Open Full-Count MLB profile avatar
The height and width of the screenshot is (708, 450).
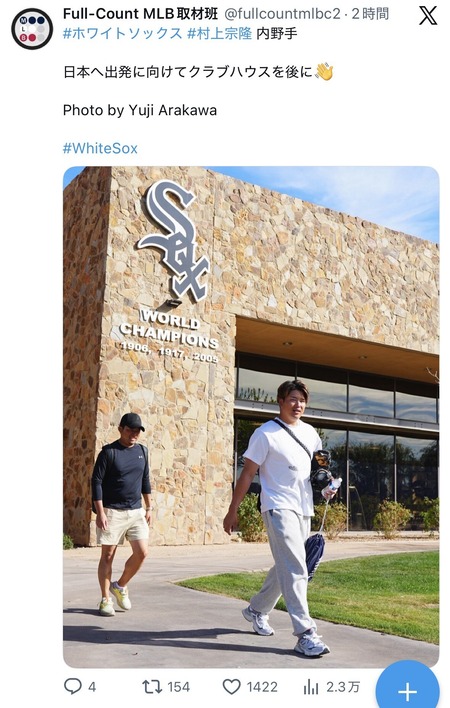point(32,29)
